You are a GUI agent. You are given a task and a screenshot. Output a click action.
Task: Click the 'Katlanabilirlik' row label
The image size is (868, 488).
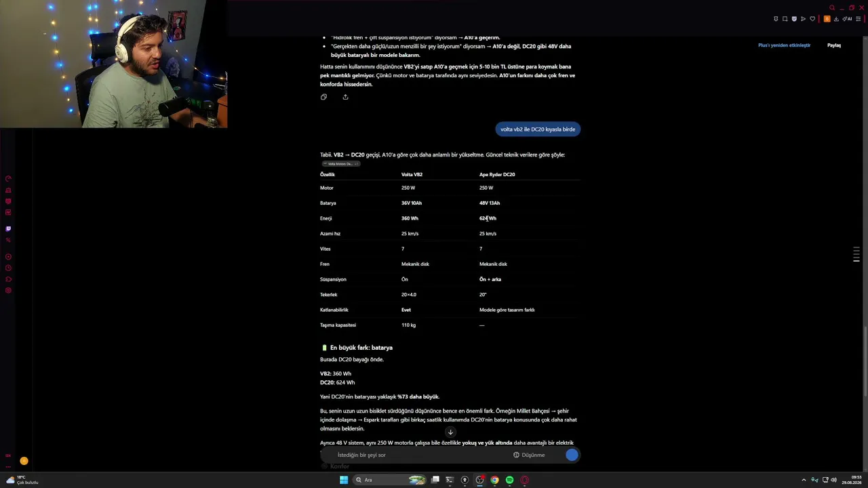coord(334,310)
